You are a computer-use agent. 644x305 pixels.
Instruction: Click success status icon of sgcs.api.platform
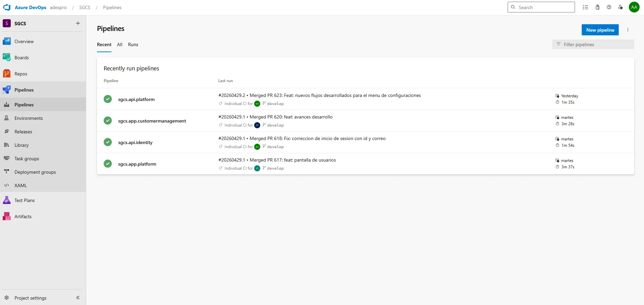(x=108, y=99)
